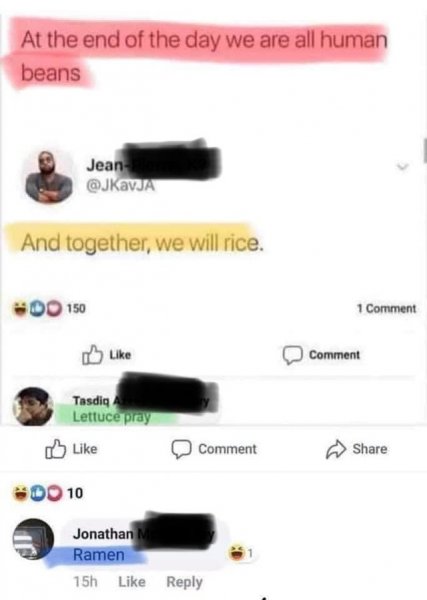Image resolution: width=427 pixels, height=600 pixels.
Task: Tap the lower Comment bubble icon
Action: (181, 449)
